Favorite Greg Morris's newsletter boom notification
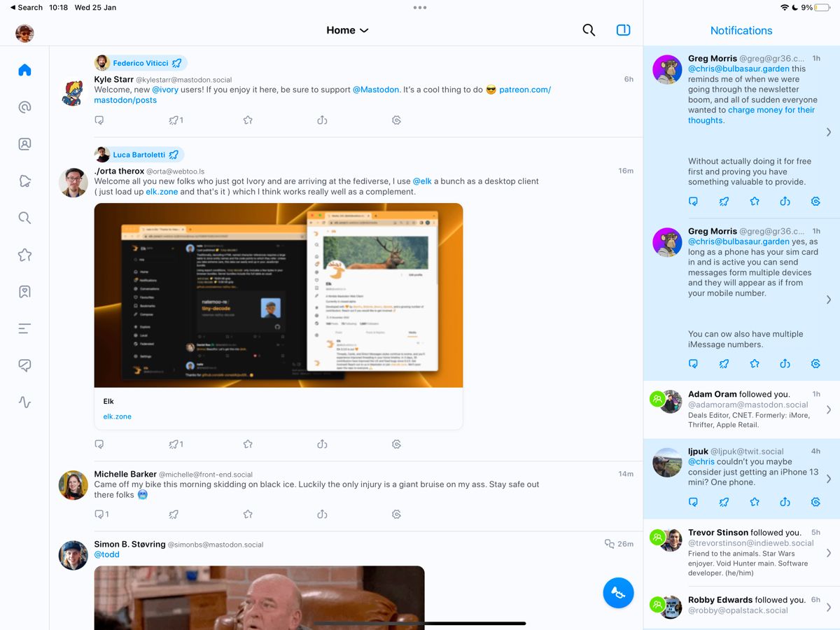Viewport: 840px width, 630px height. click(755, 202)
